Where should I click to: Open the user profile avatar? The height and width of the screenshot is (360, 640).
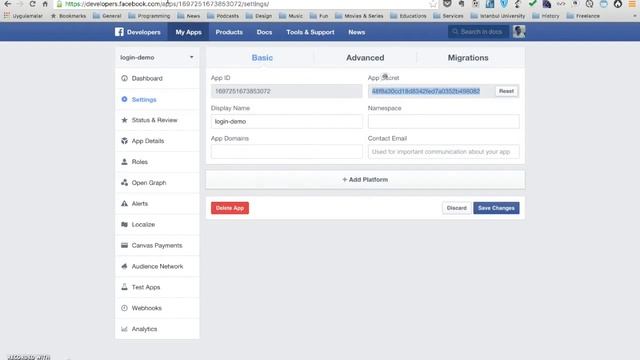[x=519, y=31]
